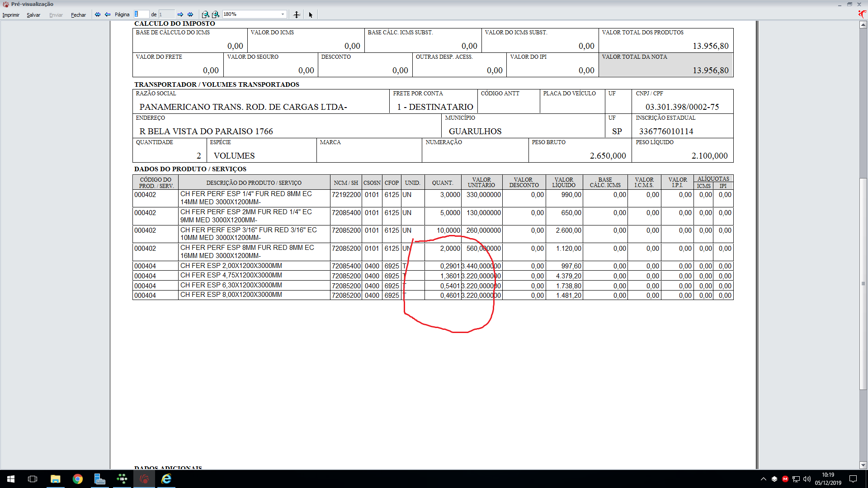
Task: Open the Action Center notifications icon
Action: pos(853,479)
